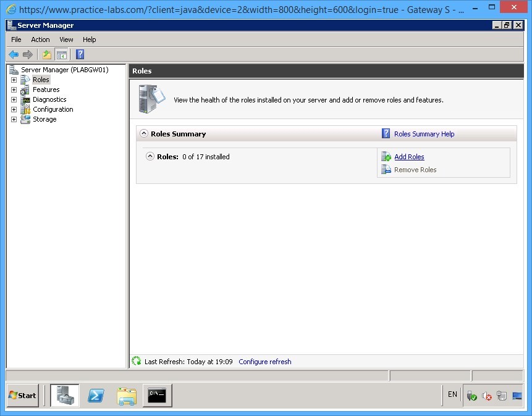Open PowerShell from the taskbar

point(96,396)
